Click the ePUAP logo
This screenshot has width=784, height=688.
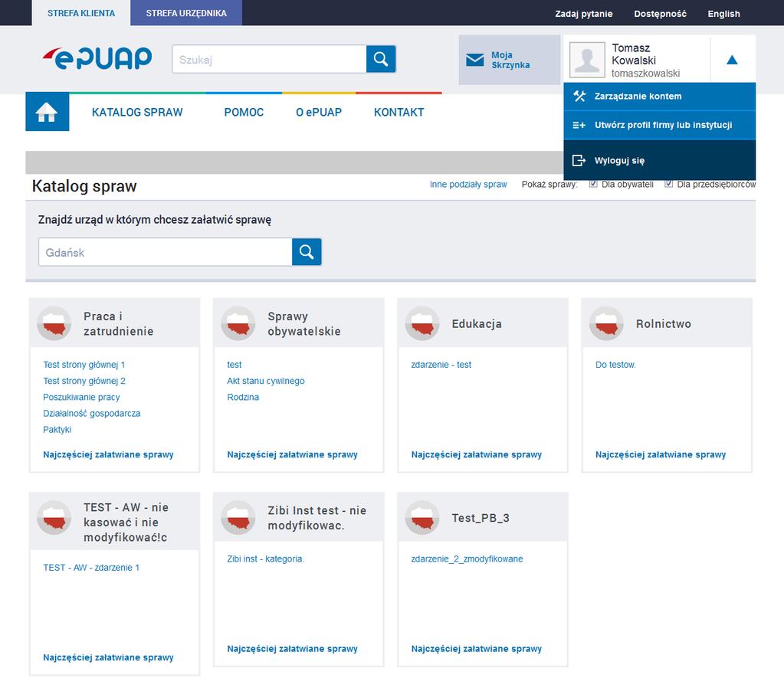coord(97,58)
